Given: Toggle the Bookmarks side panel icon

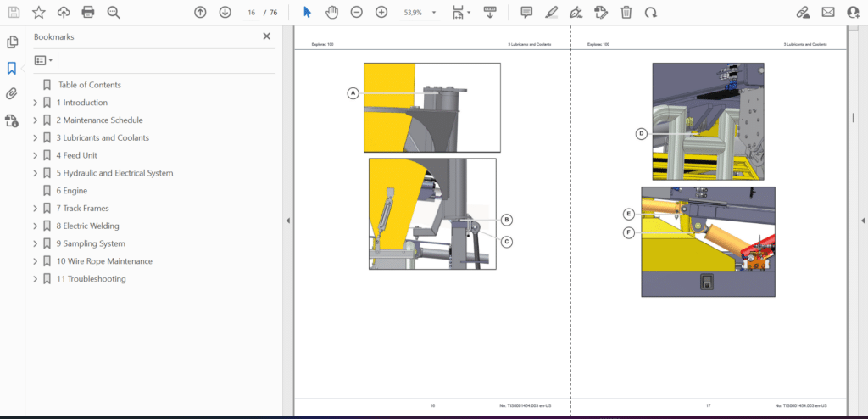Looking at the screenshot, I should (12, 68).
